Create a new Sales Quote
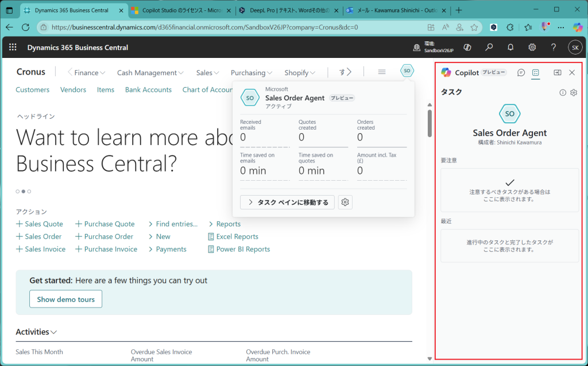Viewport: 588px width, 366px height. (40, 224)
